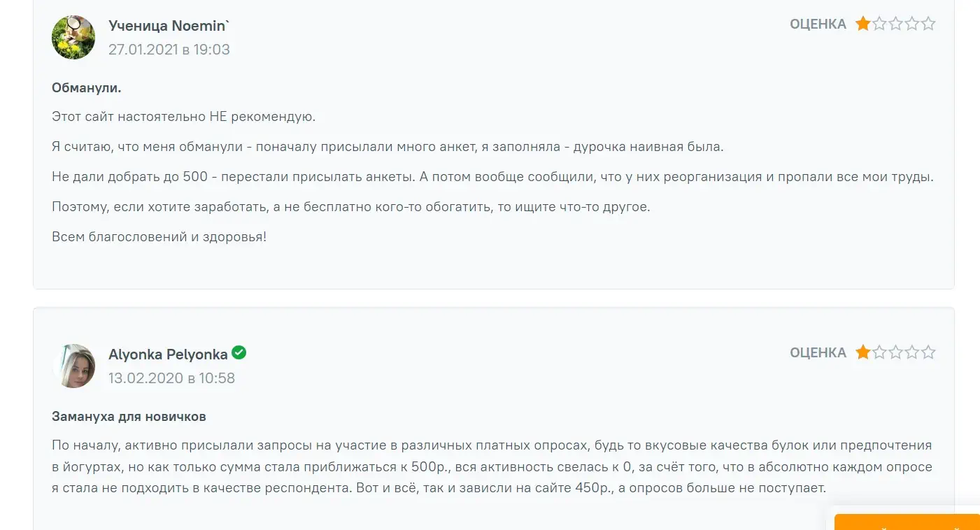Screen dimensions: 980x530
Task: Click the review date 13.02.2020 в 10:58
Action: (171, 378)
